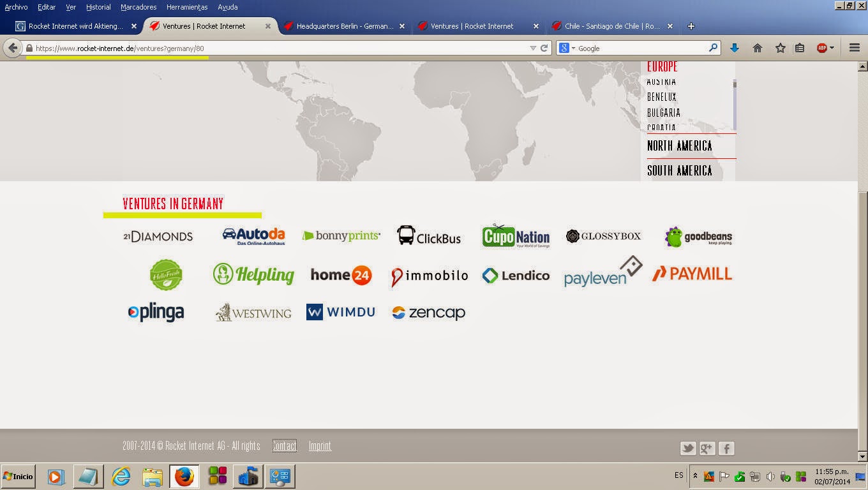The width and height of the screenshot is (868, 490).
Task: Select BENELUX in the region list
Action: [x=662, y=97]
